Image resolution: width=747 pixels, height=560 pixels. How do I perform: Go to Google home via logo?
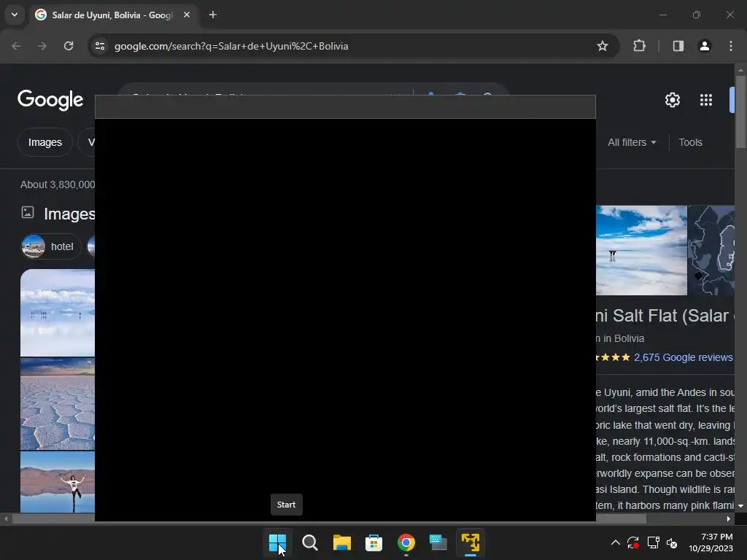pos(50,100)
